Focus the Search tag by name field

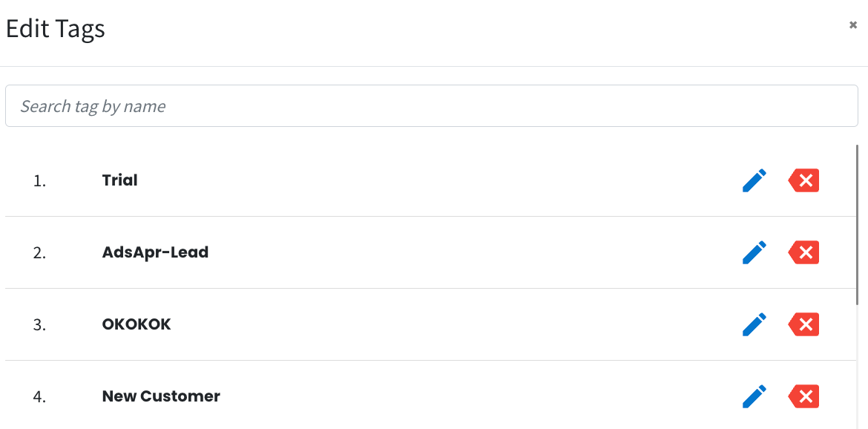pos(432,105)
